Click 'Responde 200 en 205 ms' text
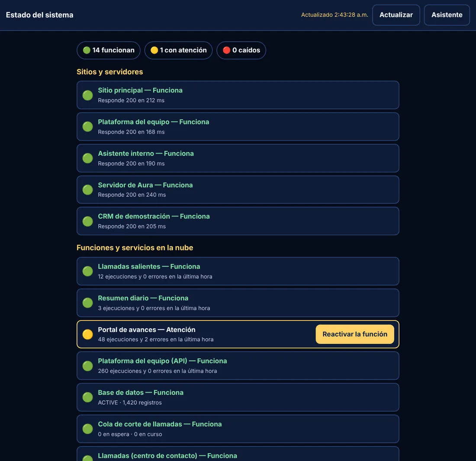 pos(132,226)
